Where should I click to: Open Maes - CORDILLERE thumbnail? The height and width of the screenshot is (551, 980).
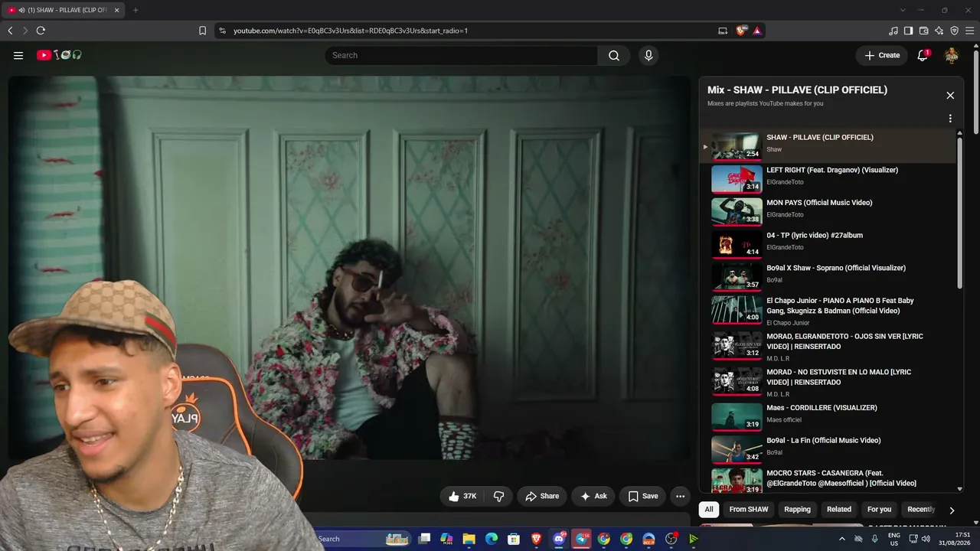(x=737, y=417)
